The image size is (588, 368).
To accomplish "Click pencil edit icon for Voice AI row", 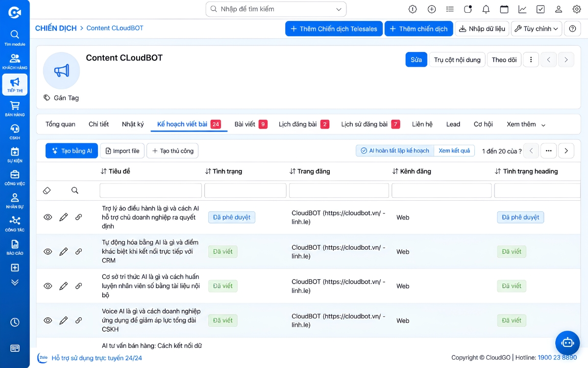I will click(63, 320).
